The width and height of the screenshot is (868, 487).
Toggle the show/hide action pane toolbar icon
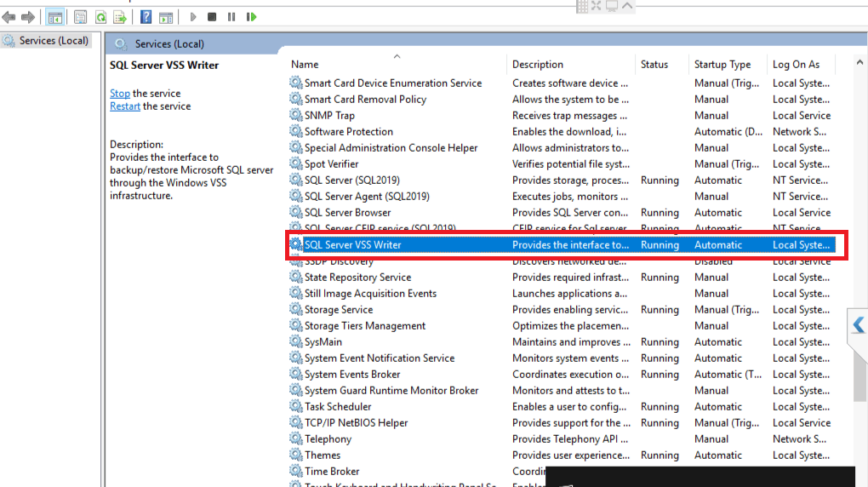tap(166, 17)
